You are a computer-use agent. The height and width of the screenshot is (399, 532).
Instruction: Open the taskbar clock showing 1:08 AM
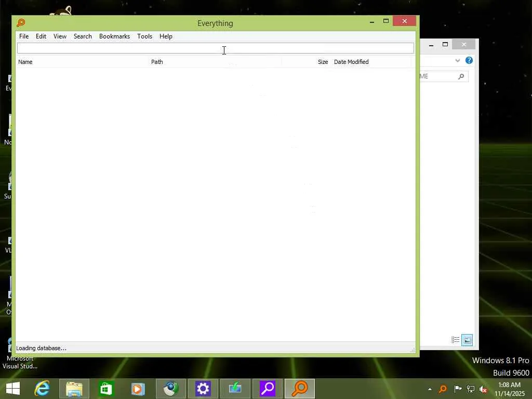[x=509, y=389]
